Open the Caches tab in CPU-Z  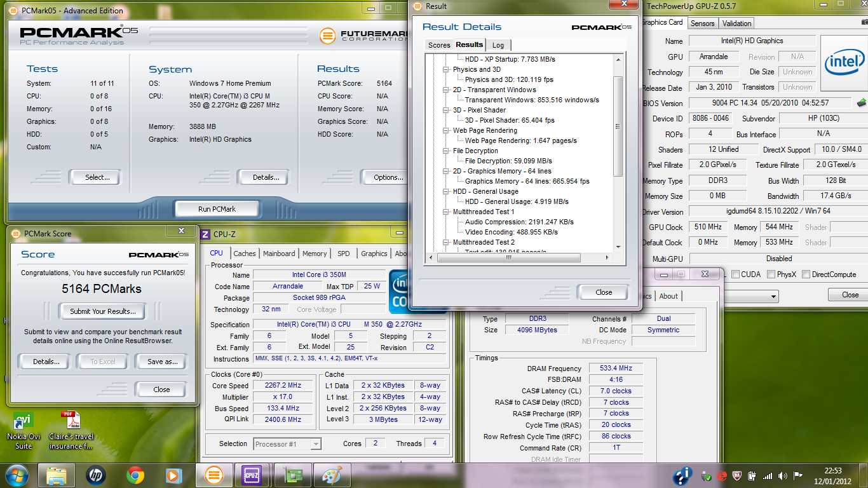(x=245, y=254)
